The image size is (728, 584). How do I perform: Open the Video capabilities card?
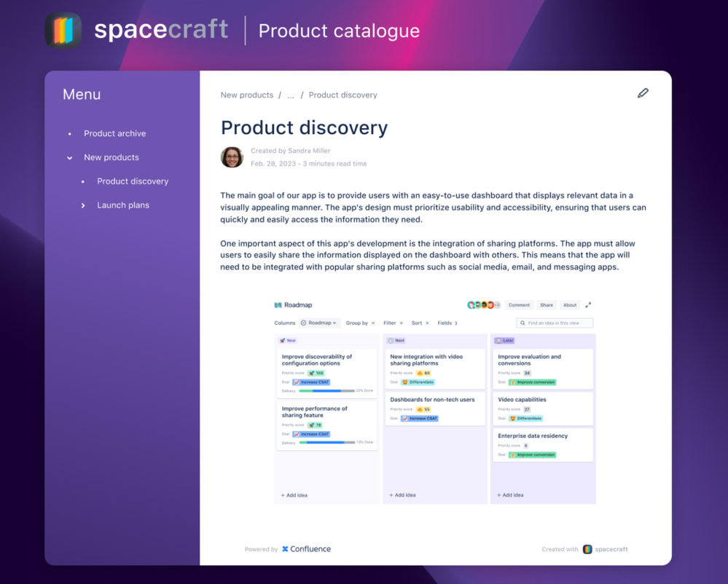click(x=543, y=409)
